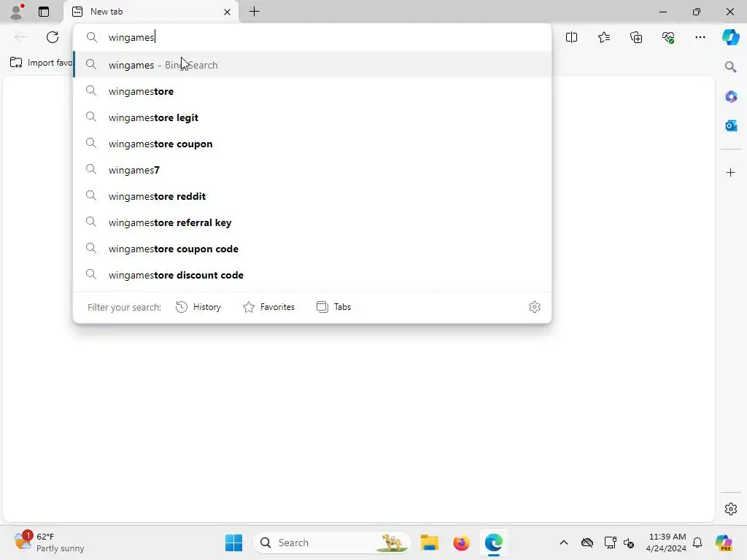Open Settings and more menu

(700, 37)
